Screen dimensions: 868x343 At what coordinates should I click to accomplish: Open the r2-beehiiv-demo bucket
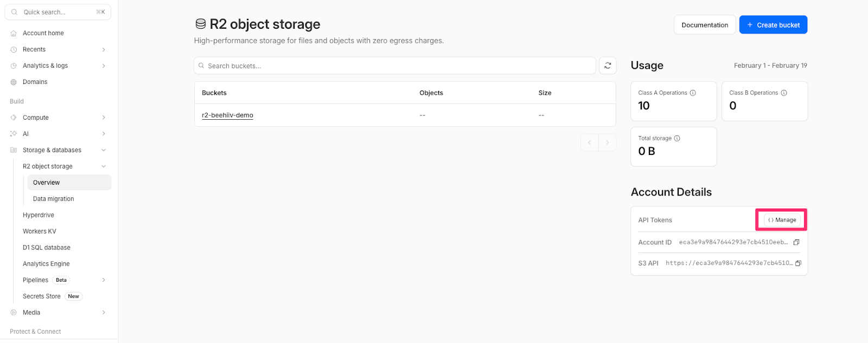point(227,115)
